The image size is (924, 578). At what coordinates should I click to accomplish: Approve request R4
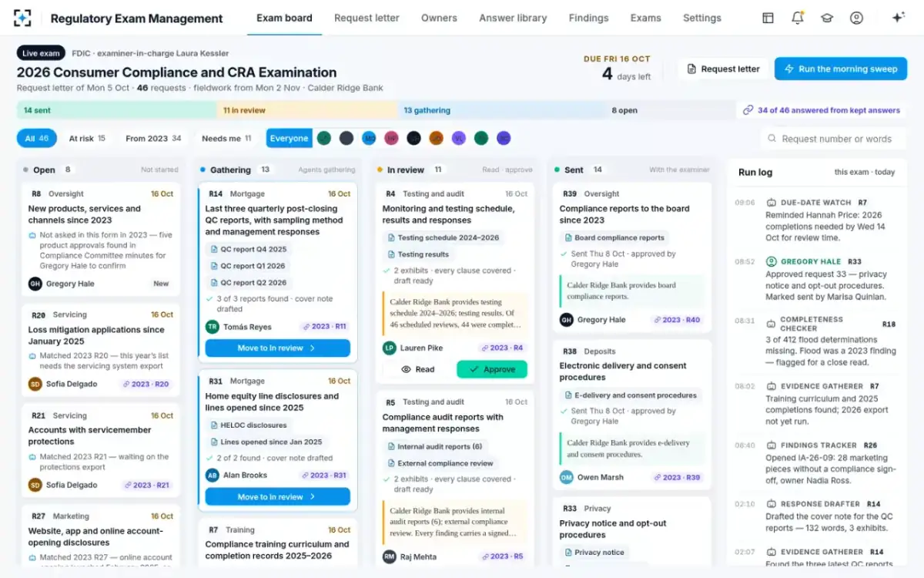[x=492, y=369]
